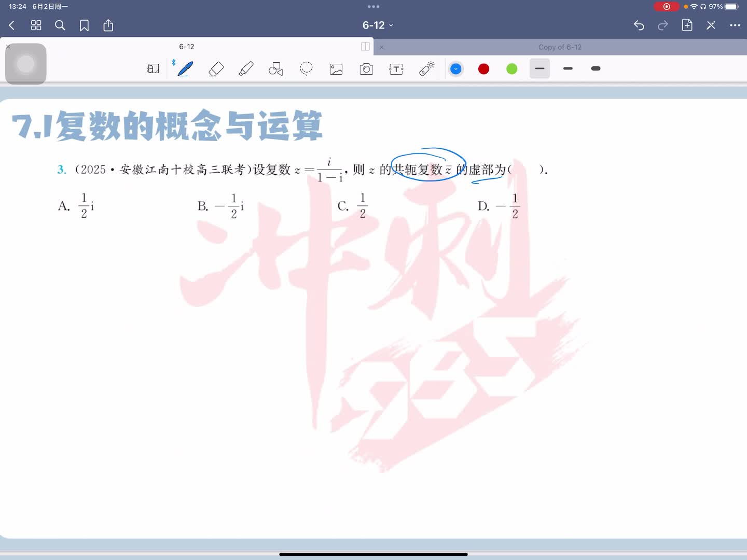Switch to the Copy of 6-12 tab
The image size is (747, 560).
pyautogui.click(x=560, y=47)
